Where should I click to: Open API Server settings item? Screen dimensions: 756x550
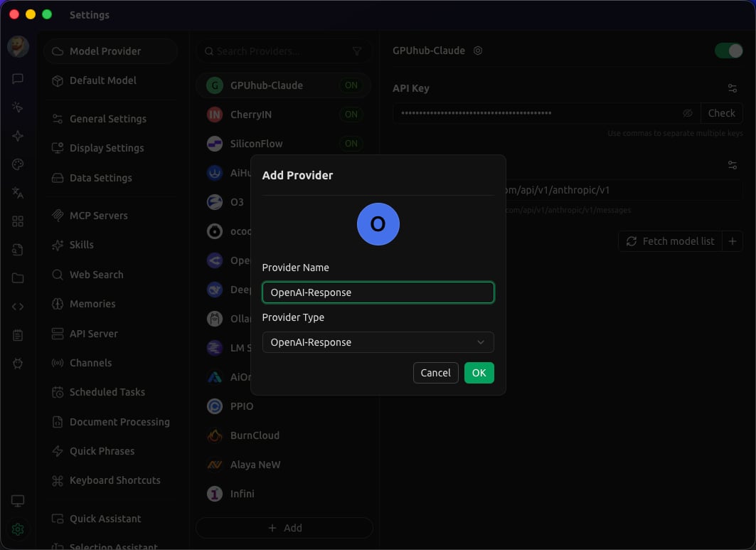110,334
